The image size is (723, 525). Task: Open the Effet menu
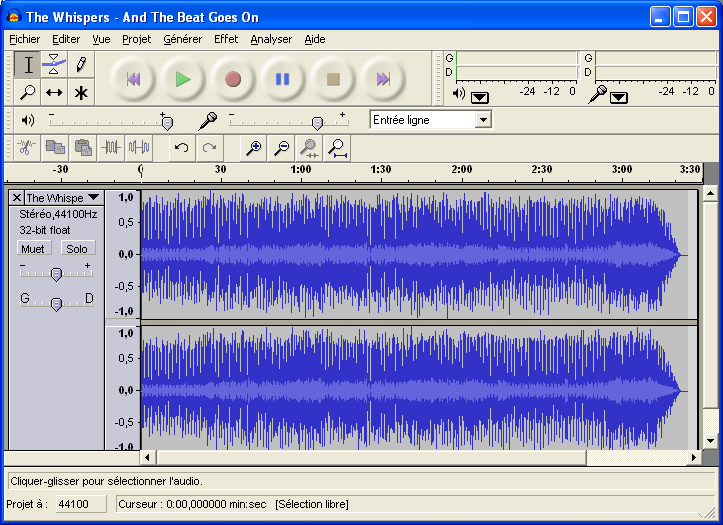(226, 40)
